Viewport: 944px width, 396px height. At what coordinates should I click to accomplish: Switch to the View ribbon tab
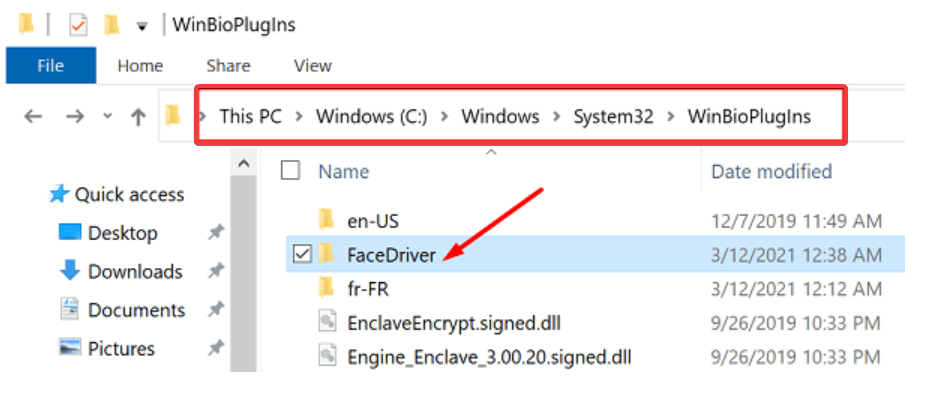312,65
